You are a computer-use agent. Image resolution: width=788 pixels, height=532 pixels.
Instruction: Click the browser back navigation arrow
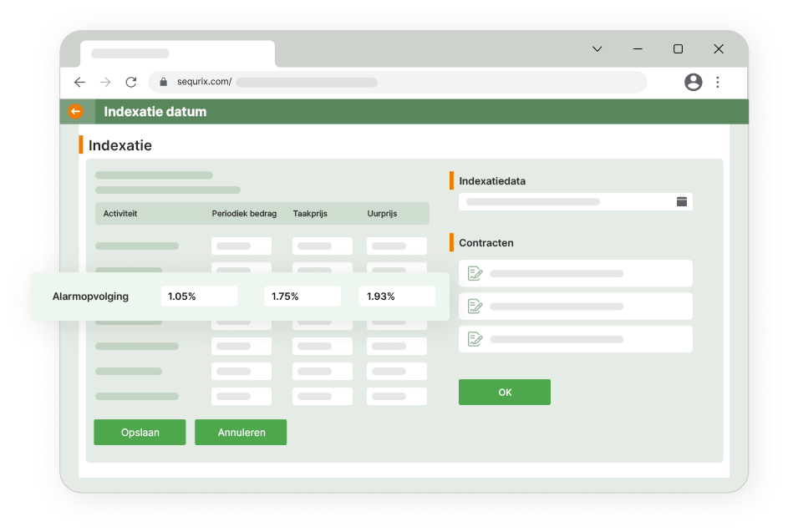pos(79,82)
